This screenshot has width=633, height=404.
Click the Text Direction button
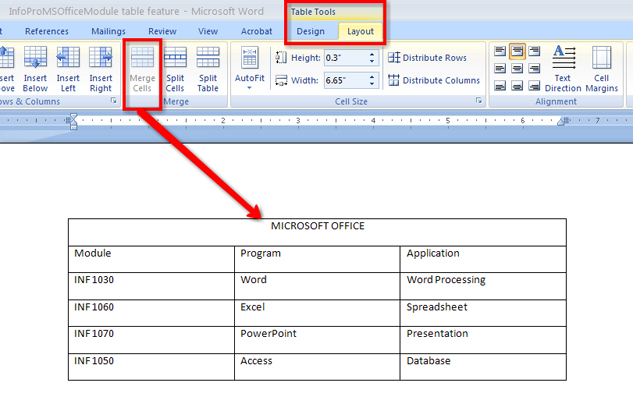(563, 69)
